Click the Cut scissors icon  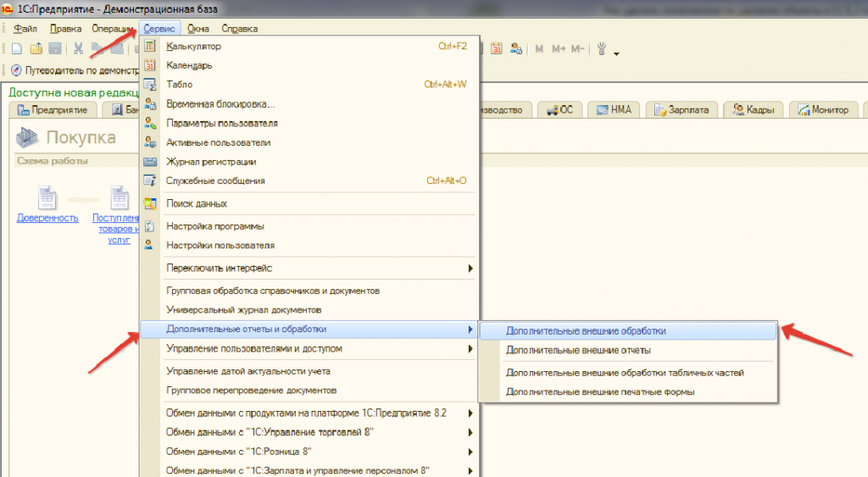point(78,49)
